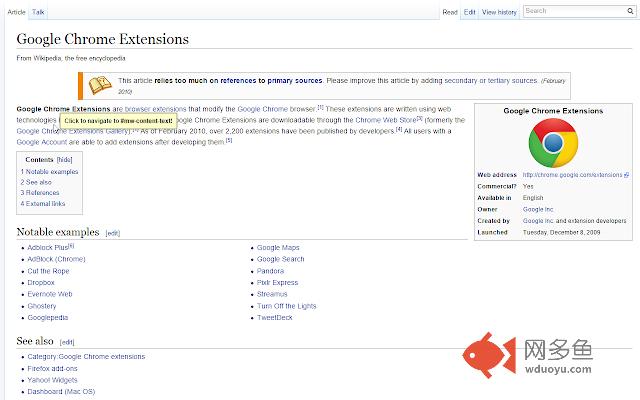Viewport: 640px width, 400px height.
Task: Open the Googlepedia link
Action: (x=48, y=318)
